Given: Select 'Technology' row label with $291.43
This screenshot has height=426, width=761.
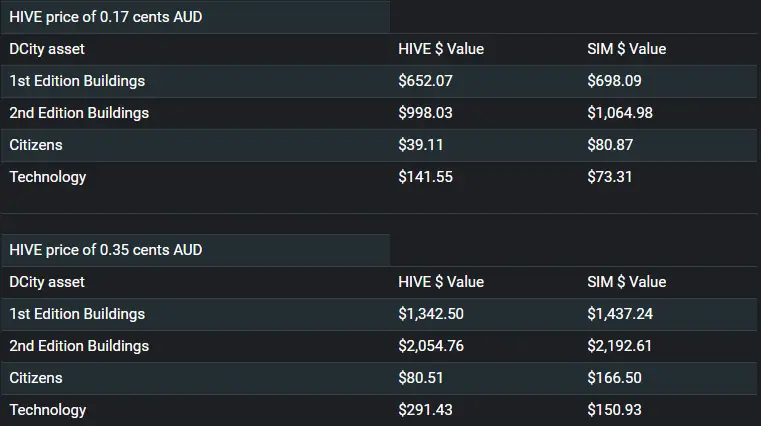Looking at the screenshot, I should (48, 410).
